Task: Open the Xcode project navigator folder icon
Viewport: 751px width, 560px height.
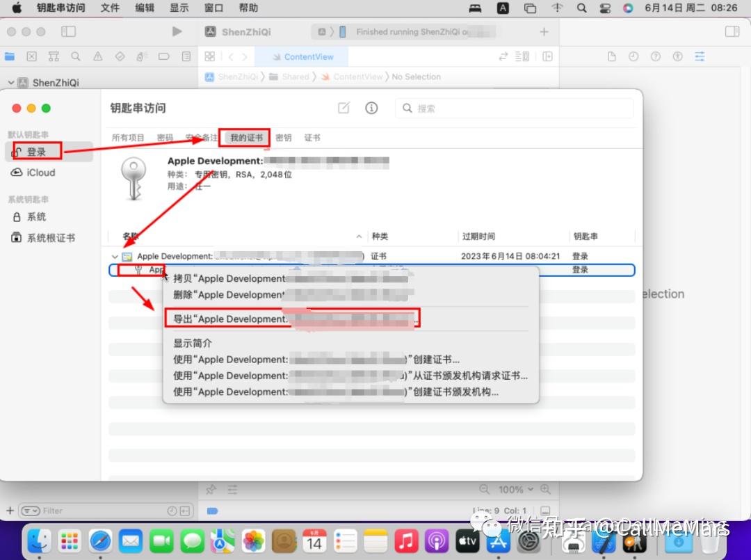Action: click(10, 56)
